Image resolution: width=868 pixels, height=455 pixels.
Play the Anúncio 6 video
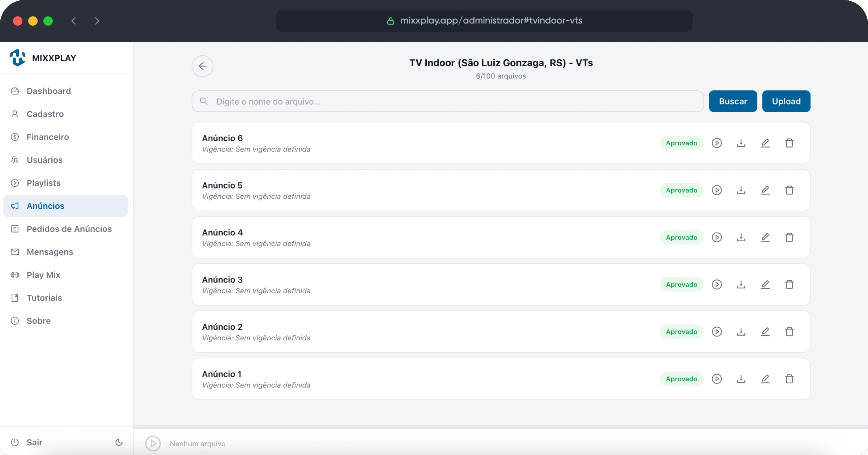[x=717, y=143]
